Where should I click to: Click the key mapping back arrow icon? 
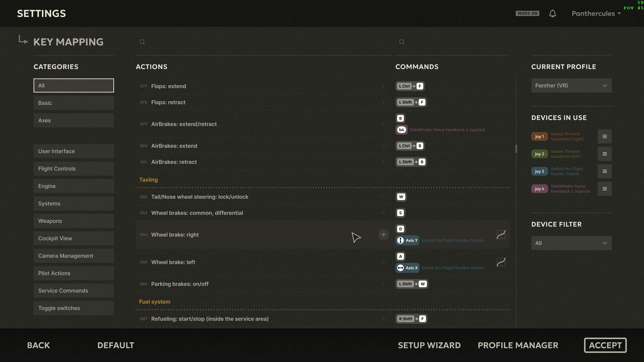pyautogui.click(x=23, y=40)
